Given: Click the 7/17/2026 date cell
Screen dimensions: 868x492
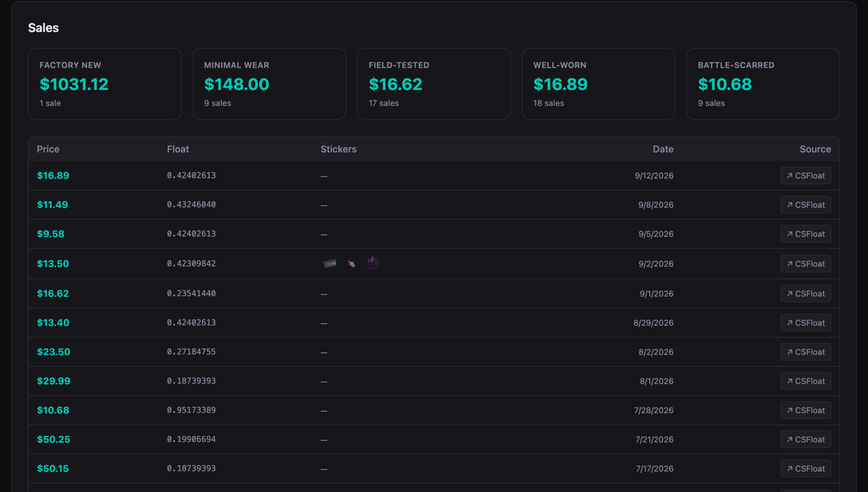Looking at the screenshot, I should tap(655, 468).
